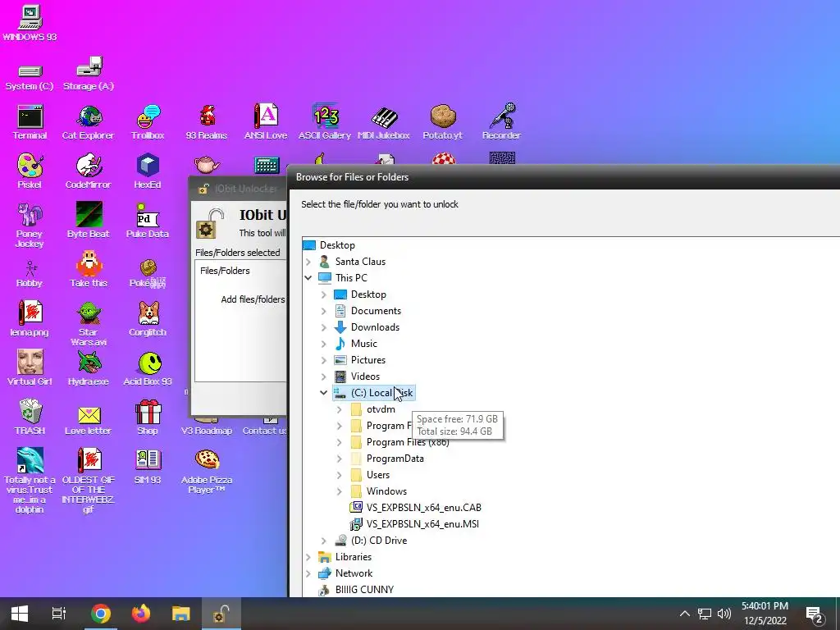Open the Cat Explorer icon
The height and width of the screenshot is (630, 840).
pyautogui.click(x=89, y=122)
